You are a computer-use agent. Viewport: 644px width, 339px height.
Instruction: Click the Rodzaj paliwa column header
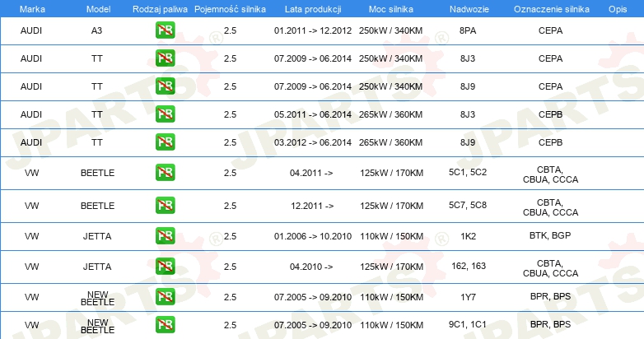160,9
